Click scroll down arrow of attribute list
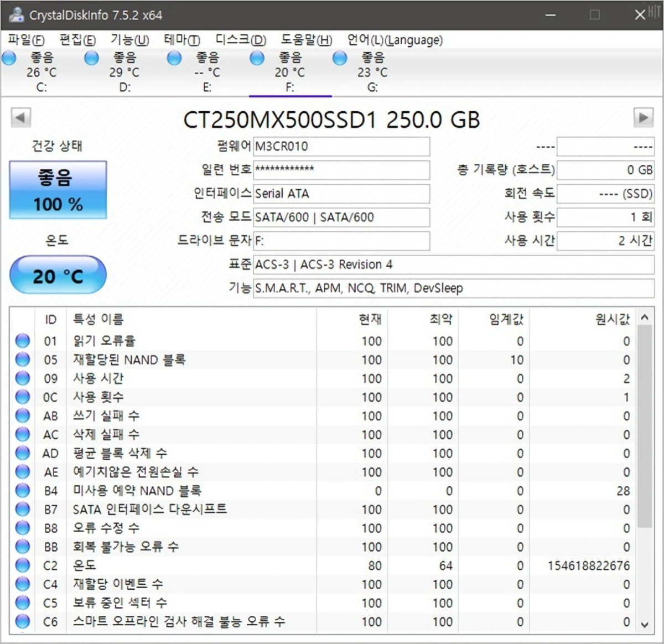 coord(644,625)
